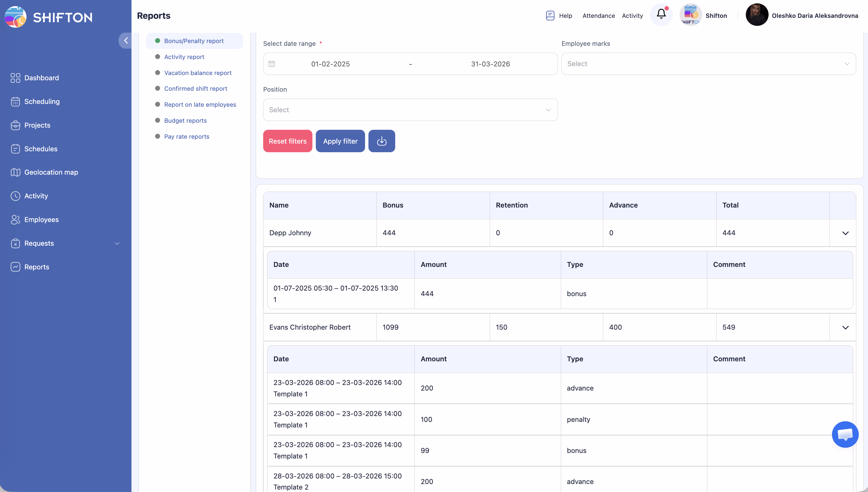The width and height of the screenshot is (868, 492).
Task: Select Vacation balance report option
Action: 198,73
